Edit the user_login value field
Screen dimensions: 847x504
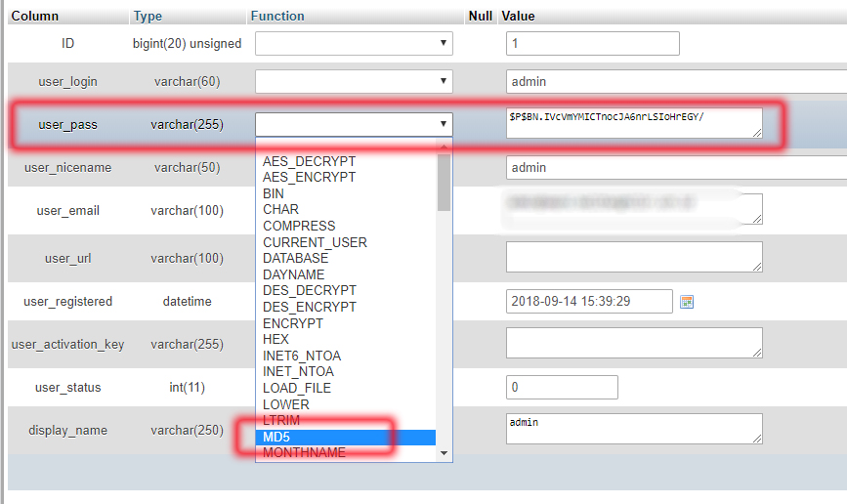[x=676, y=82]
